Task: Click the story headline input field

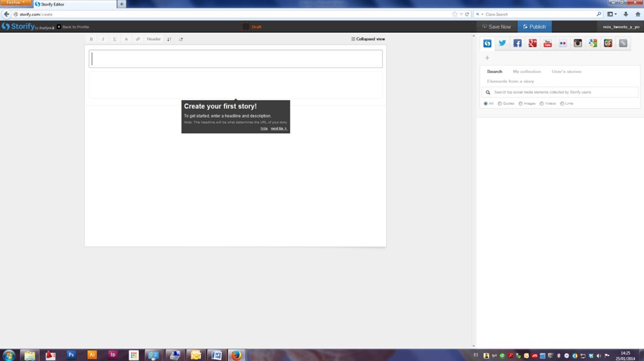Action: [x=236, y=59]
